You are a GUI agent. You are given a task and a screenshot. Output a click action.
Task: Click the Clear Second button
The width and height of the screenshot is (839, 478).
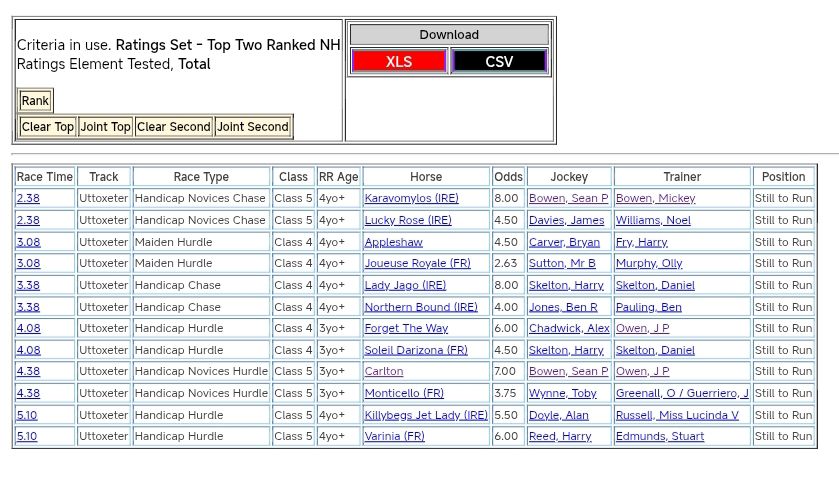pyautogui.click(x=174, y=127)
